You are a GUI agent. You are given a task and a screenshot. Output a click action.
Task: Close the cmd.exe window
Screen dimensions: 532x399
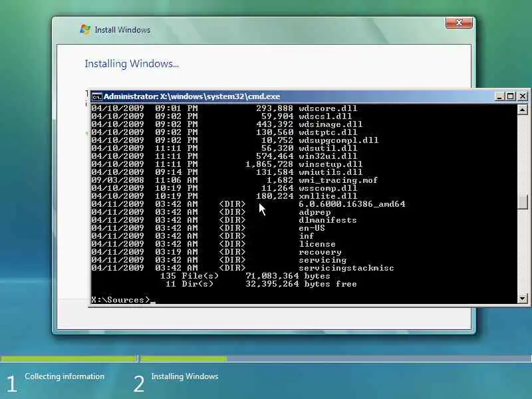pyautogui.click(x=523, y=96)
